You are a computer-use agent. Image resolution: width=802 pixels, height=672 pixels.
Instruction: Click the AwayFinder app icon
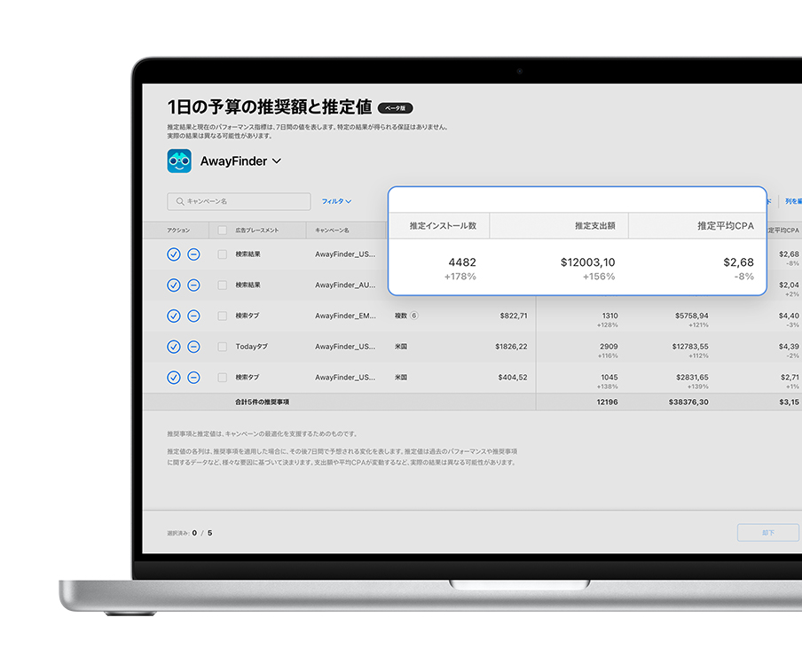click(179, 160)
